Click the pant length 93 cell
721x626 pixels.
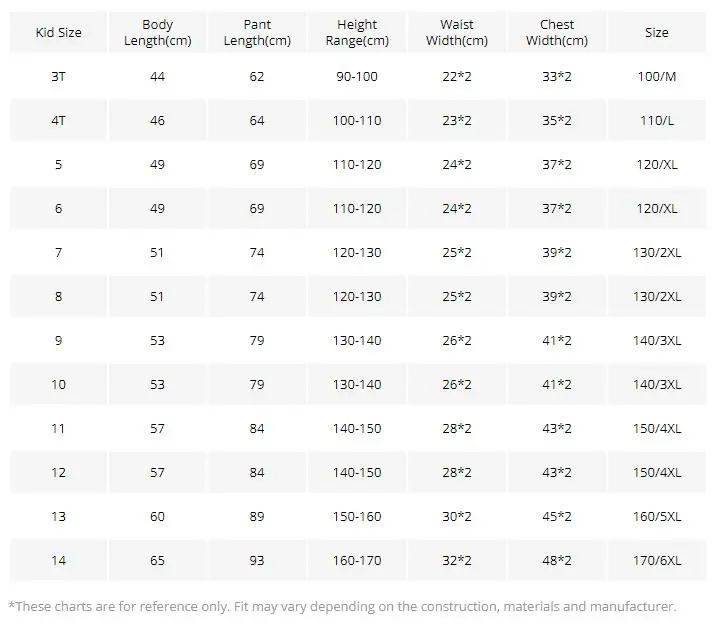(x=257, y=561)
